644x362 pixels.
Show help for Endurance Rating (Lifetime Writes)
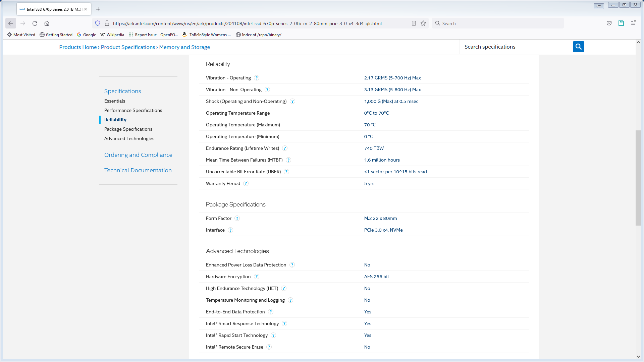285,148
